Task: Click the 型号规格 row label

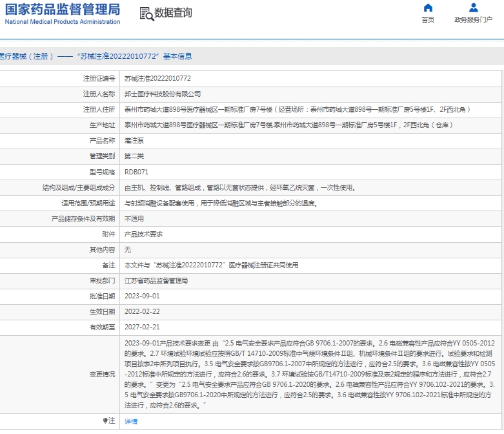Action: pos(102,172)
